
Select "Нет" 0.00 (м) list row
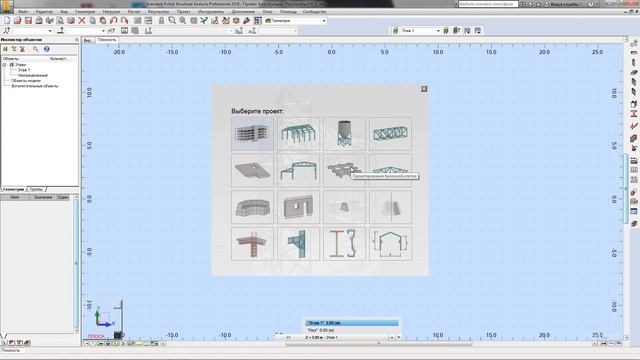click(x=351, y=330)
